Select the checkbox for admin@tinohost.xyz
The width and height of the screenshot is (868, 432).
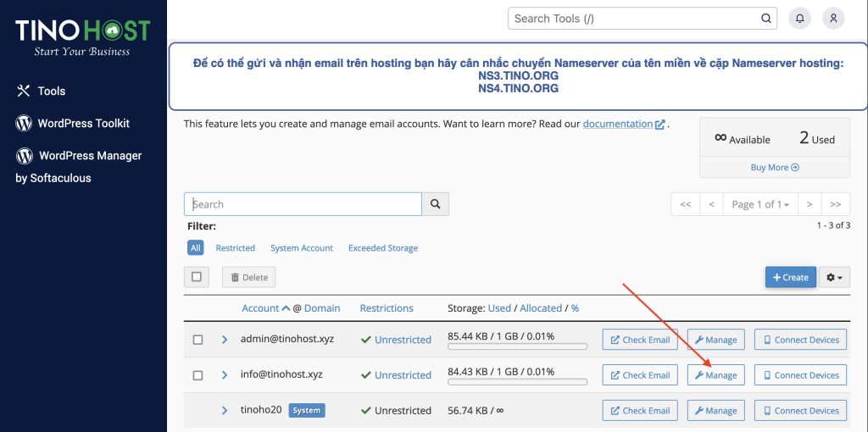tap(198, 340)
